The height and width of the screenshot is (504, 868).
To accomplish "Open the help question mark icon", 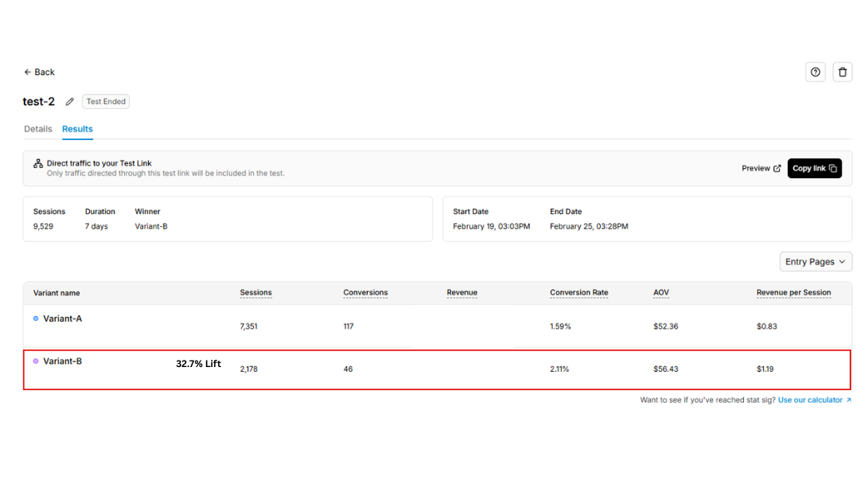I will click(x=815, y=72).
